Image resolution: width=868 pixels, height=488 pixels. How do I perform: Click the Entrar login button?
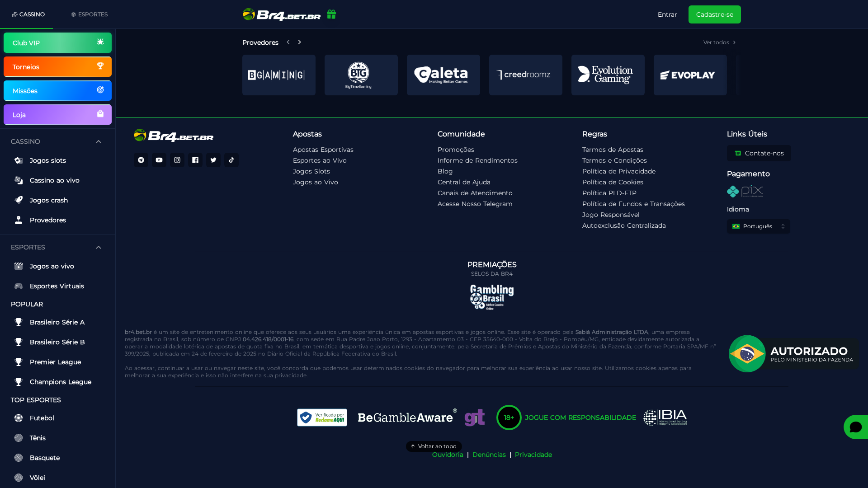point(667,14)
